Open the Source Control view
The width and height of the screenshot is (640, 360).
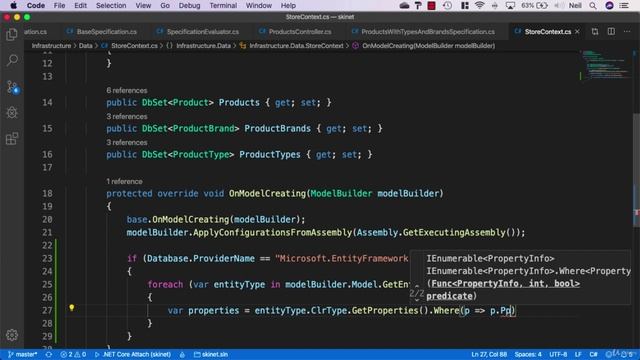[x=12, y=87]
